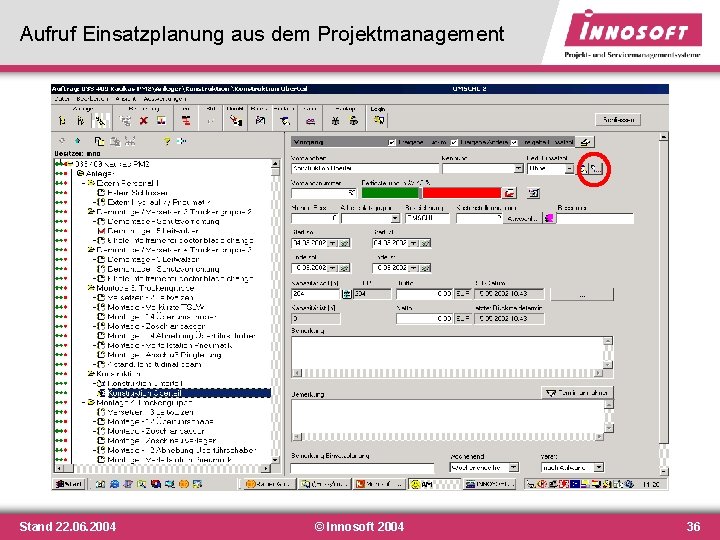Click the red icon right of the progress bar

(509, 193)
